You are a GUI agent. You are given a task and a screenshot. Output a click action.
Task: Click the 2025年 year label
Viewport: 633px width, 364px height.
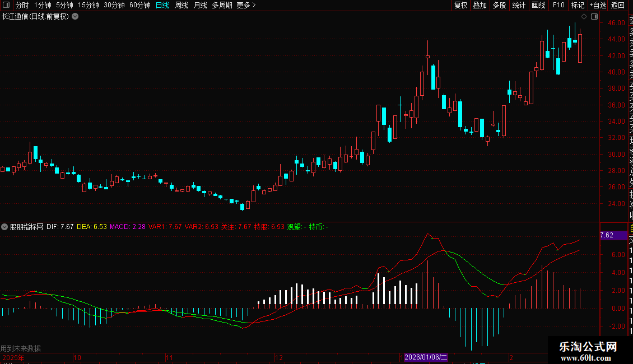pos(13,357)
